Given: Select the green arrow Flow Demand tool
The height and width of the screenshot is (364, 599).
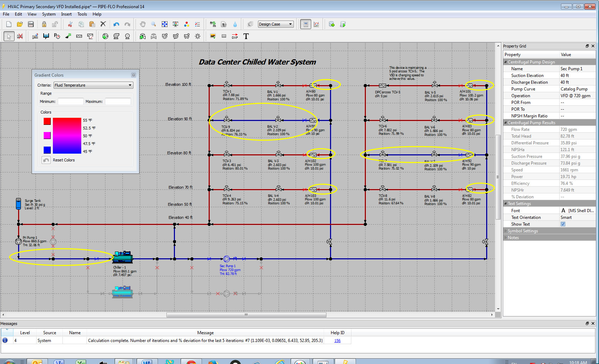Looking at the screenshot, I should (x=68, y=36).
